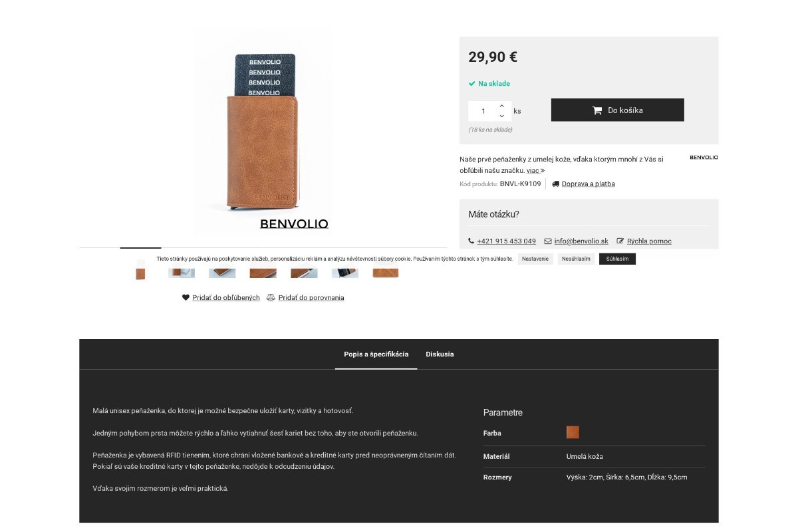Open the info@benvolio.sk email link

click(581, 241)
